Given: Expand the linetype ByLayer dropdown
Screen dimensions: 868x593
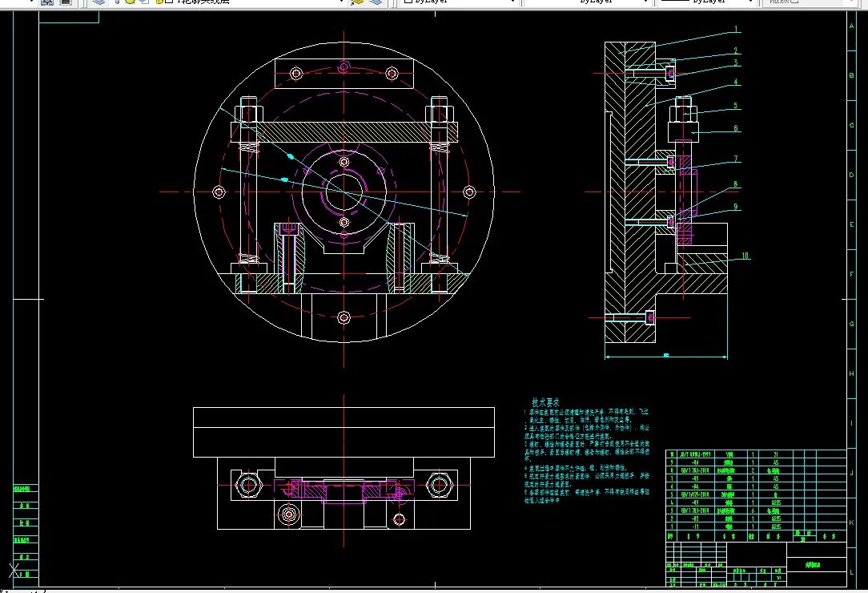Looking at the screenshot, I should 645,2.
